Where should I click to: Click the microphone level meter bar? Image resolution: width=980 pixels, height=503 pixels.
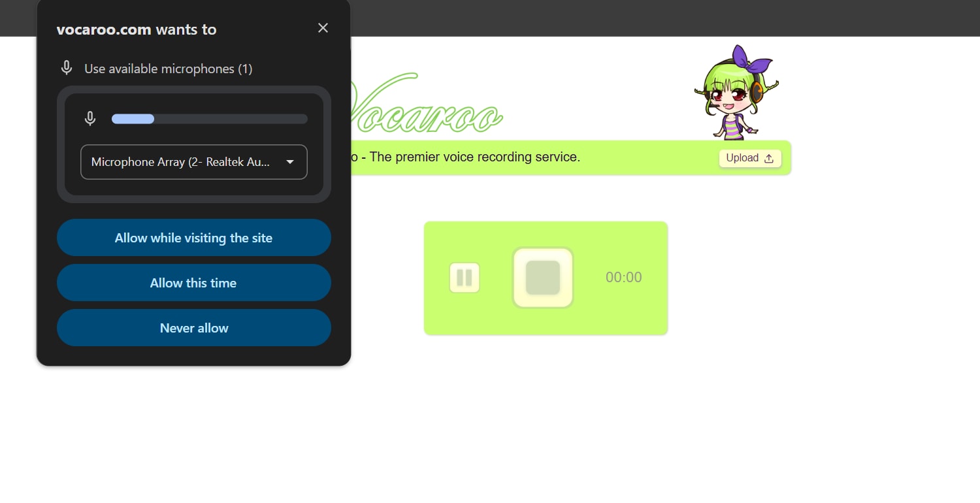(210, 119)
